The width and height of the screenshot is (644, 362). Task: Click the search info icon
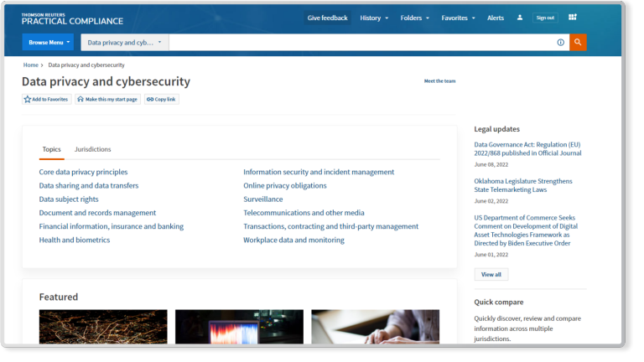560,42
